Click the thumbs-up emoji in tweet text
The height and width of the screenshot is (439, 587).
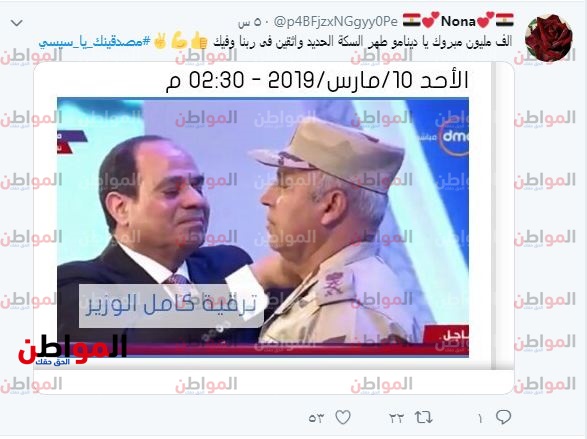tap(198, 42)
